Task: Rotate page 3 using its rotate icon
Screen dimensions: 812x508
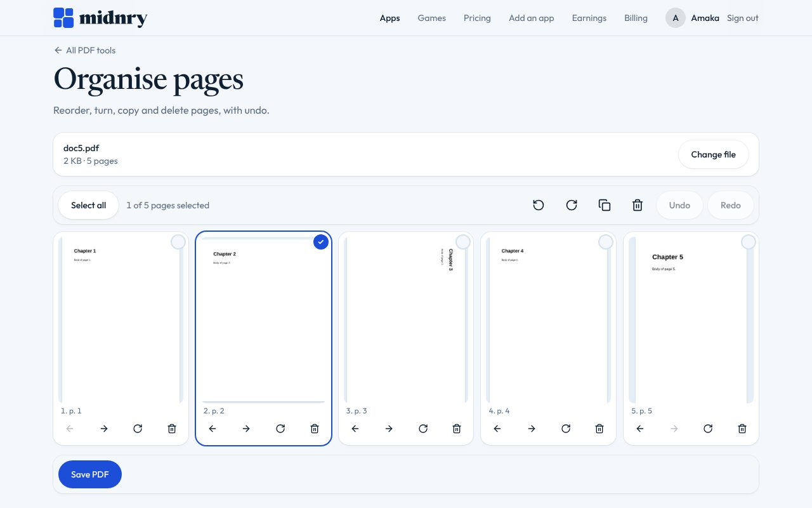Action: pyautogui.click(x=423, y=429)
